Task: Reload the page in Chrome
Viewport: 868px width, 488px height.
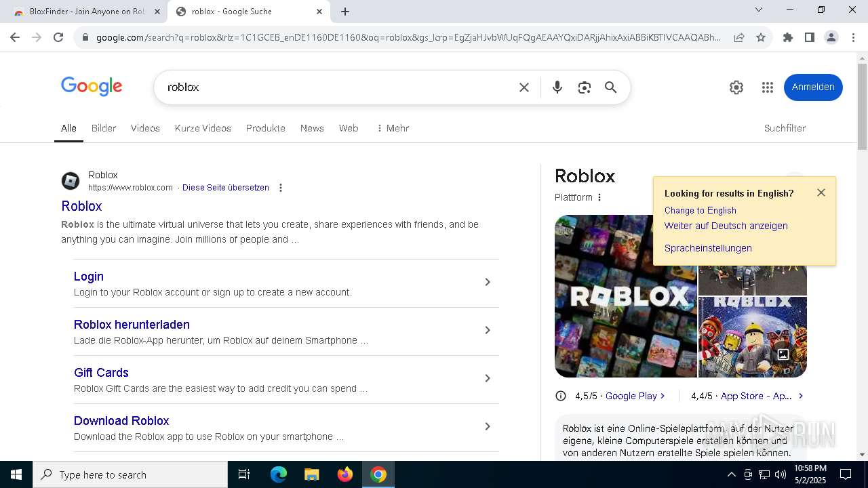Action: [58, 37]
